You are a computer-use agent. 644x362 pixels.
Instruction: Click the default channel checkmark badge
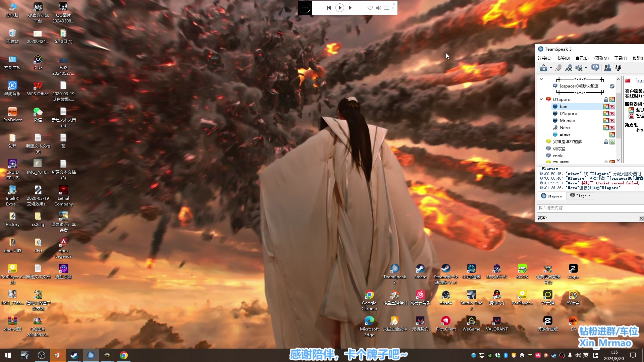click(x=612, y=86)
